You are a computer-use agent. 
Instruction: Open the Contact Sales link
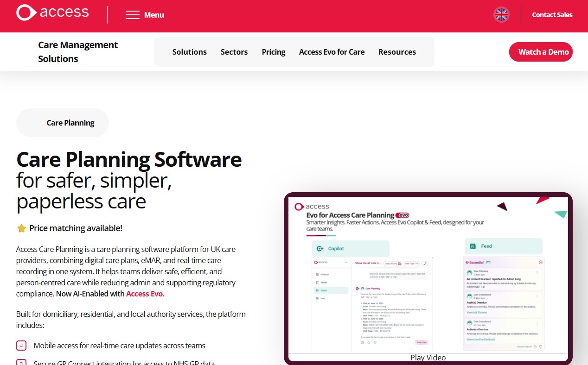[552, 15]
